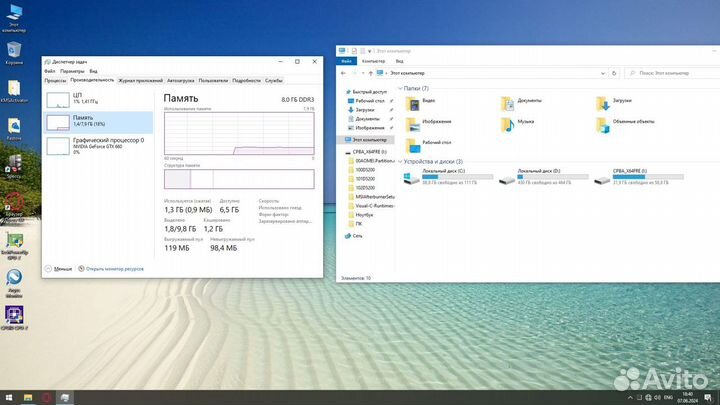Open the Корзина desktop icon
Screen dimensions: 720x405
(x=15, y=50)
